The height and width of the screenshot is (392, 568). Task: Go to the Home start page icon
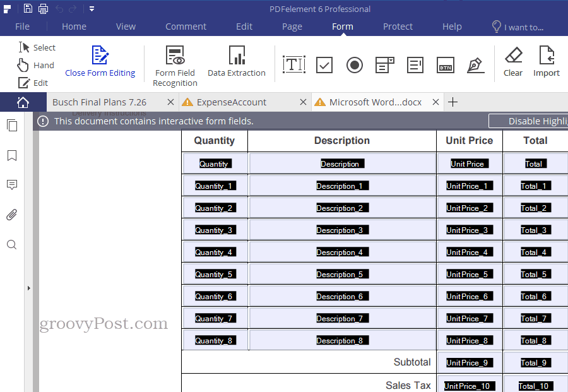(x=23, y=102)
